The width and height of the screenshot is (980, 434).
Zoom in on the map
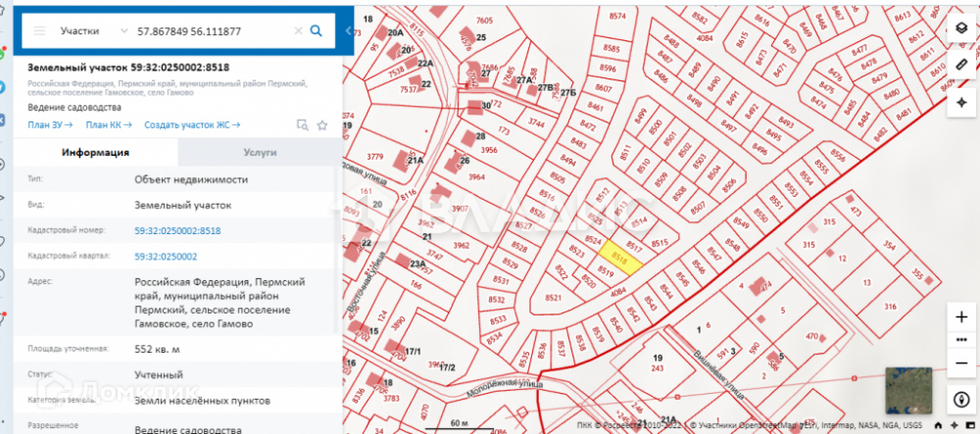(961, 317)
